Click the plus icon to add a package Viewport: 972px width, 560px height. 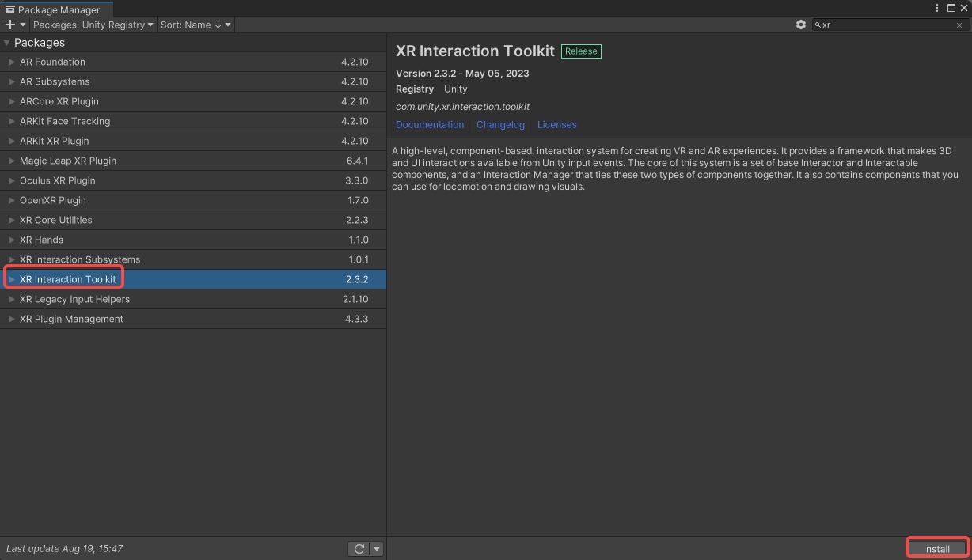[x=10, y=25]
